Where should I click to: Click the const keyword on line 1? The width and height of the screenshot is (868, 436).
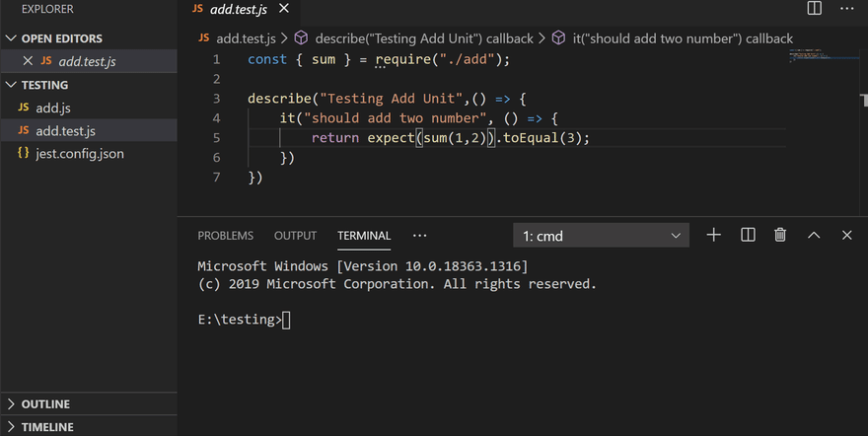[x=267, y=59]
